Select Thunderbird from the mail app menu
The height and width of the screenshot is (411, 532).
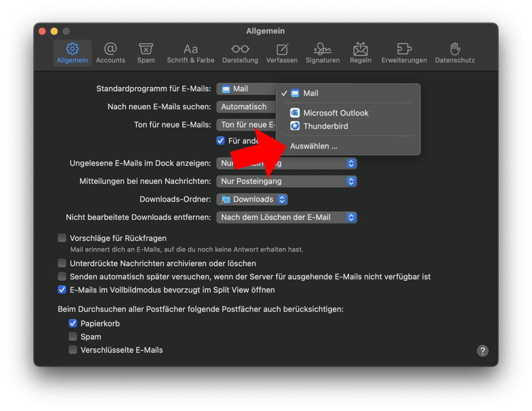point(325,126)
